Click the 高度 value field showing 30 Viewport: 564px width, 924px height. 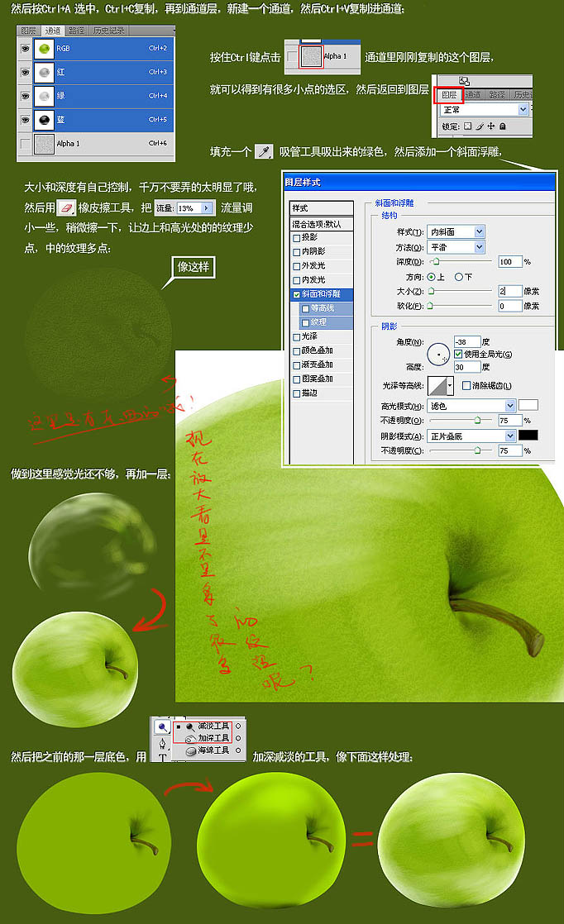[x=466, y=367]
